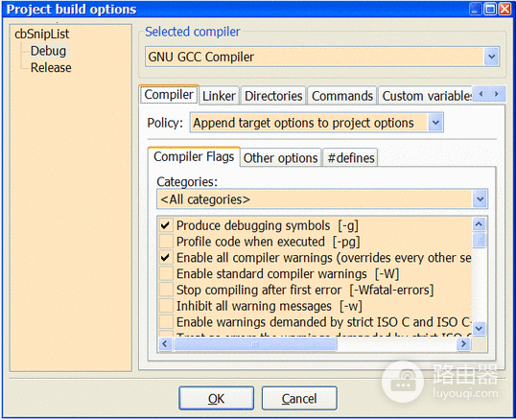516x420 pixels.
Task: Click the OK button
Action: pos(216,398)
